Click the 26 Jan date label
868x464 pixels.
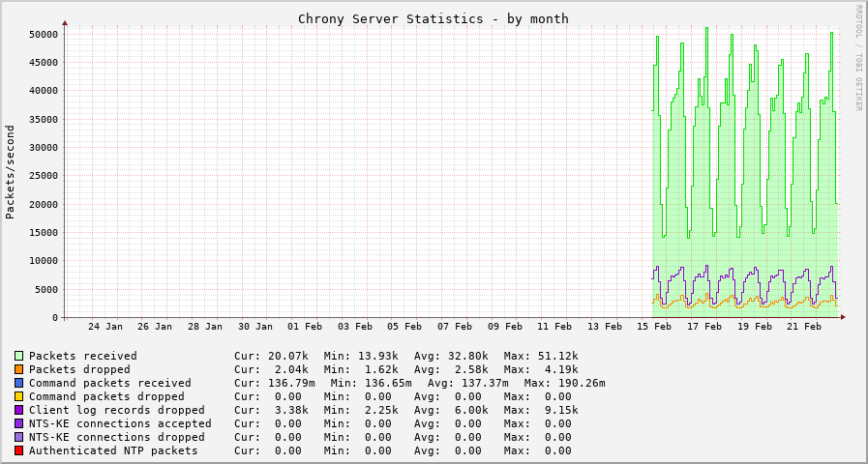(155, 327)
